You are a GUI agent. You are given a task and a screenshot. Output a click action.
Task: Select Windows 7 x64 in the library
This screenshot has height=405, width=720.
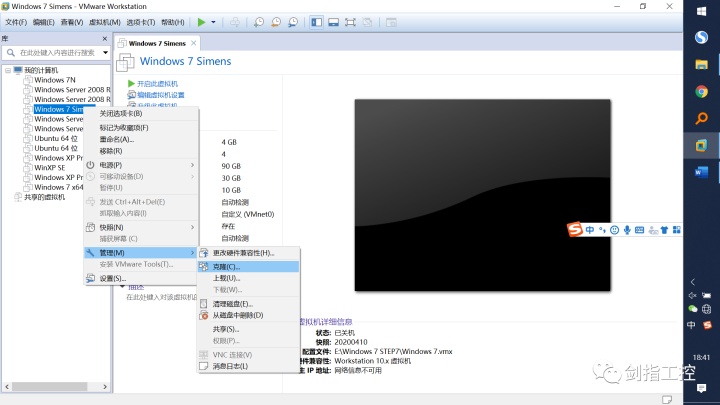[x=59, y=187]
